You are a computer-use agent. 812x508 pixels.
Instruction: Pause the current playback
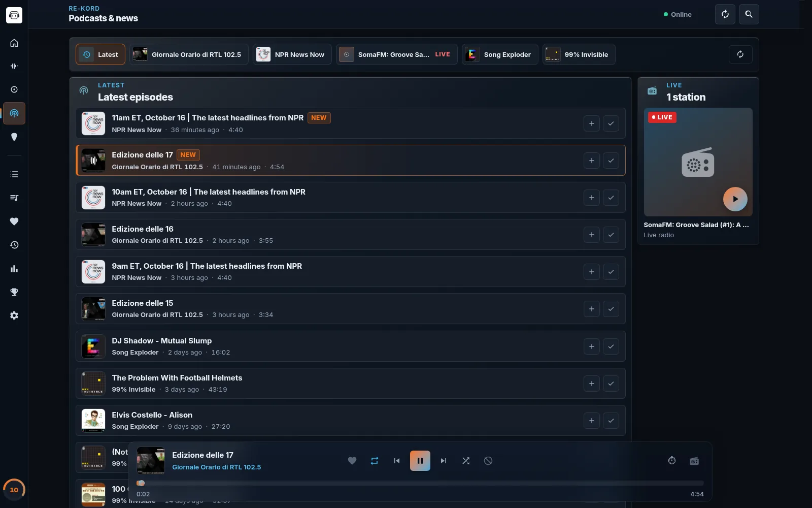coord(420,461)
